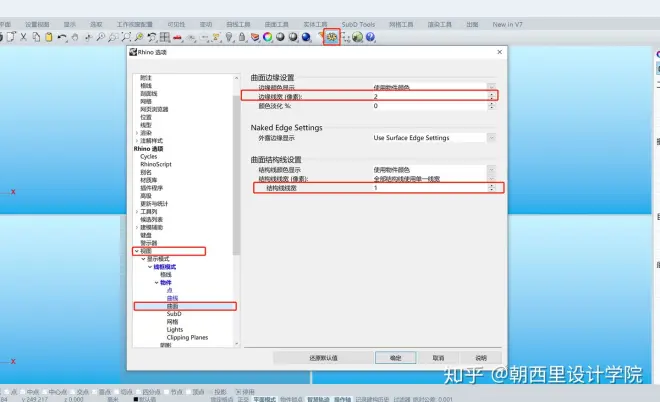Image resolution: width=660 pixels, height=402 pixels.
Task: Click the 说明 help button
Action: [481, 358]
